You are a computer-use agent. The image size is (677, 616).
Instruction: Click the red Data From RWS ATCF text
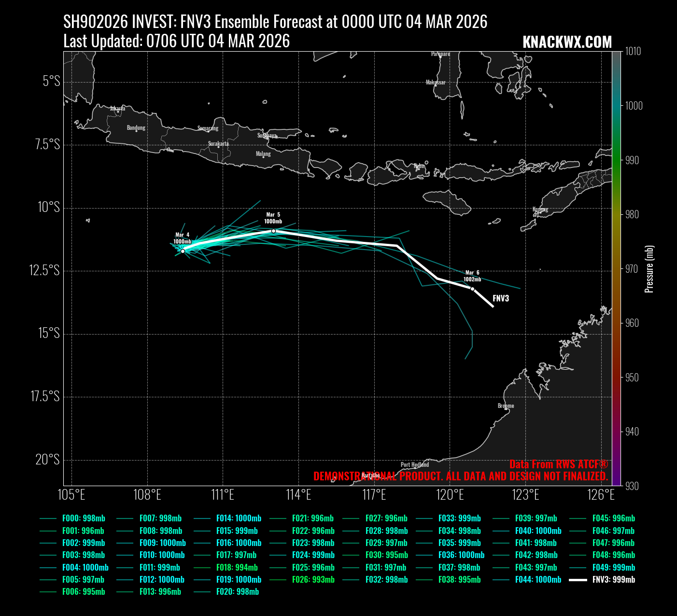coord(558,464)
